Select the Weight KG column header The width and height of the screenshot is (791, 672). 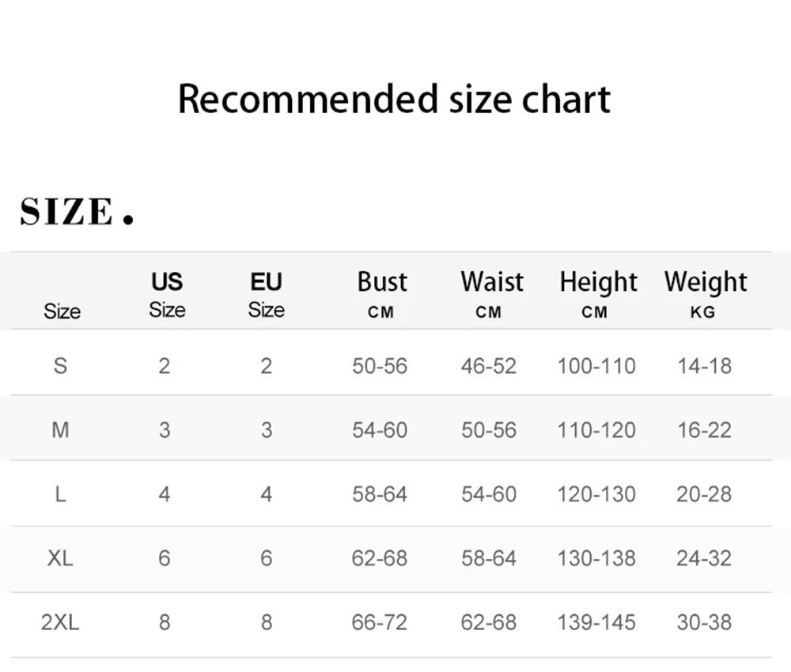click(705, 294)
